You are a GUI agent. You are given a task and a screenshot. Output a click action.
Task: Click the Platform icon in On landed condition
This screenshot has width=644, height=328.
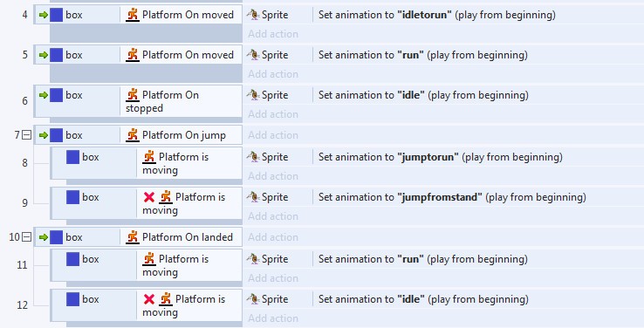[x=133, y=237]
